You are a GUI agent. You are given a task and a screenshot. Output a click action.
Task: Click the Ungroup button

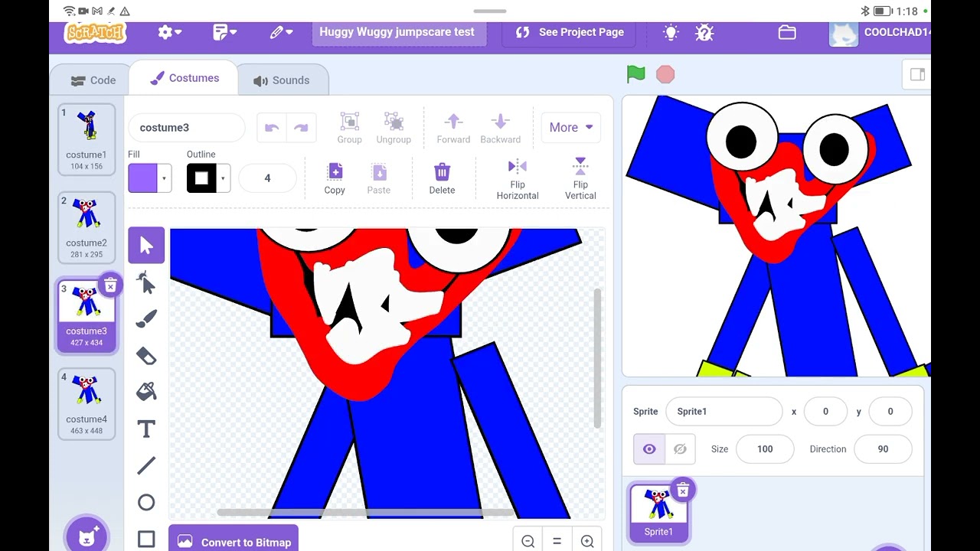[x=394, y=128]
